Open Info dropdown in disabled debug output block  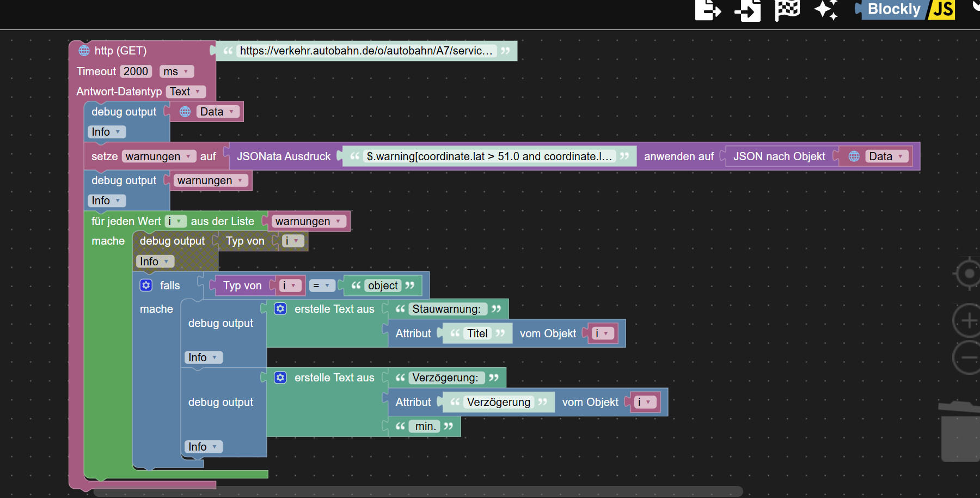click(x=155, y=262)
